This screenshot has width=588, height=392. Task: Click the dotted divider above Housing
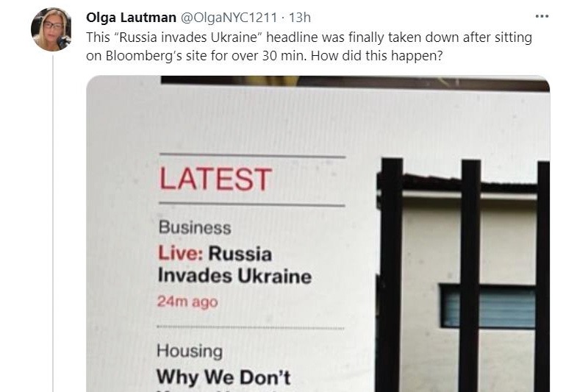251,327
